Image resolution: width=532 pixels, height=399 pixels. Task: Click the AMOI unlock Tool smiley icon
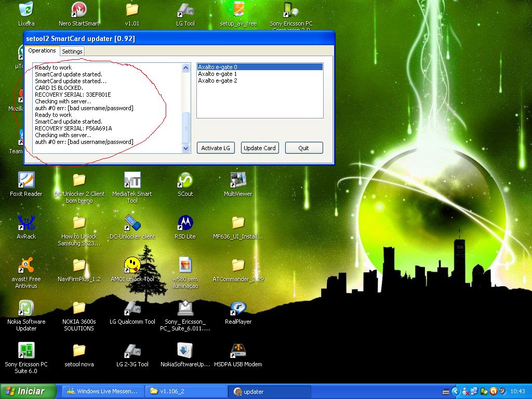pyautogui.click(x=132, y=265)
